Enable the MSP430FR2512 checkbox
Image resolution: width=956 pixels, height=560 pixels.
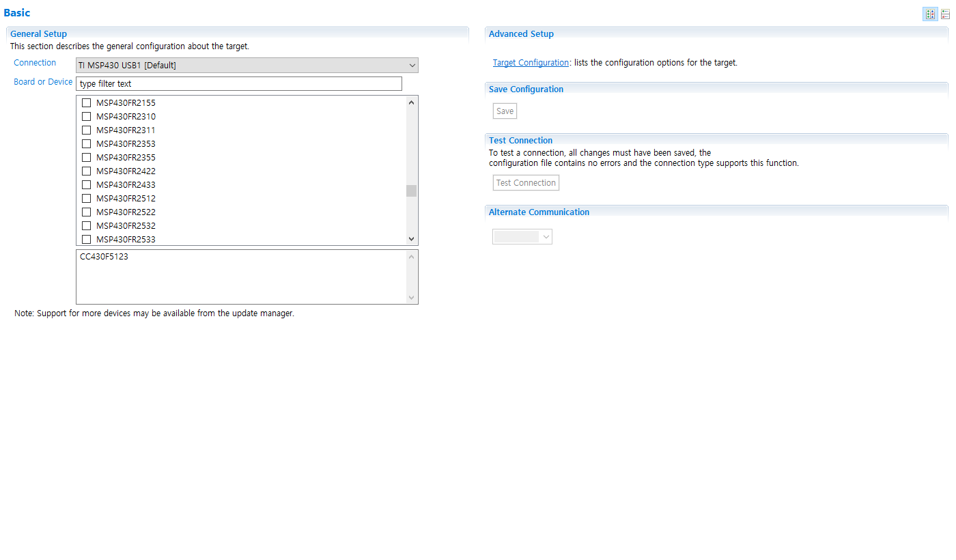click(87, 199)
